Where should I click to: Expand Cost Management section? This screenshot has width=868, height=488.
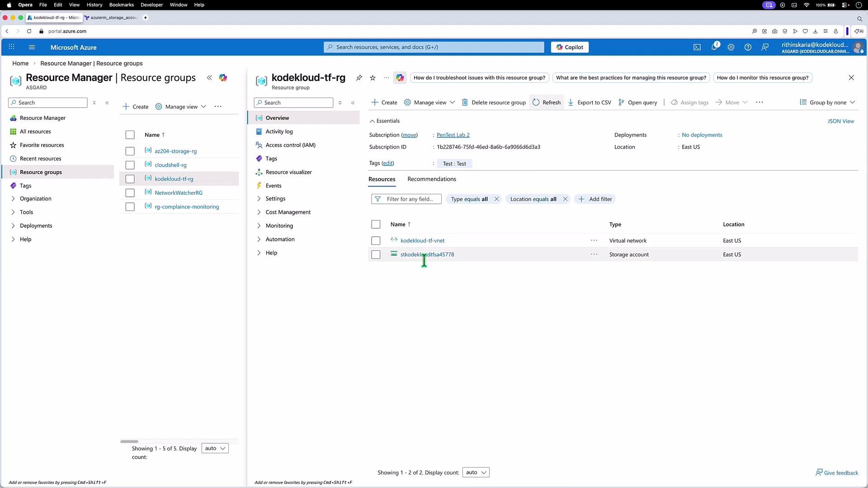click(x=259, y=212)
